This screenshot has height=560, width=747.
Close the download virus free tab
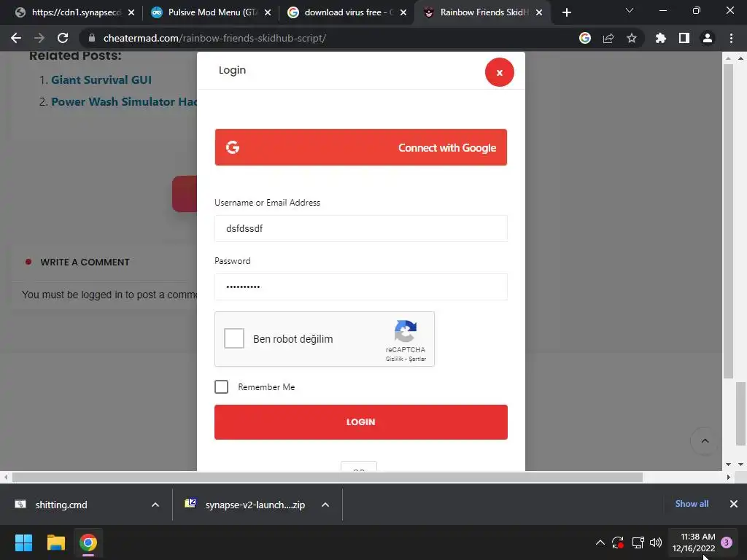tap(403, 12)
